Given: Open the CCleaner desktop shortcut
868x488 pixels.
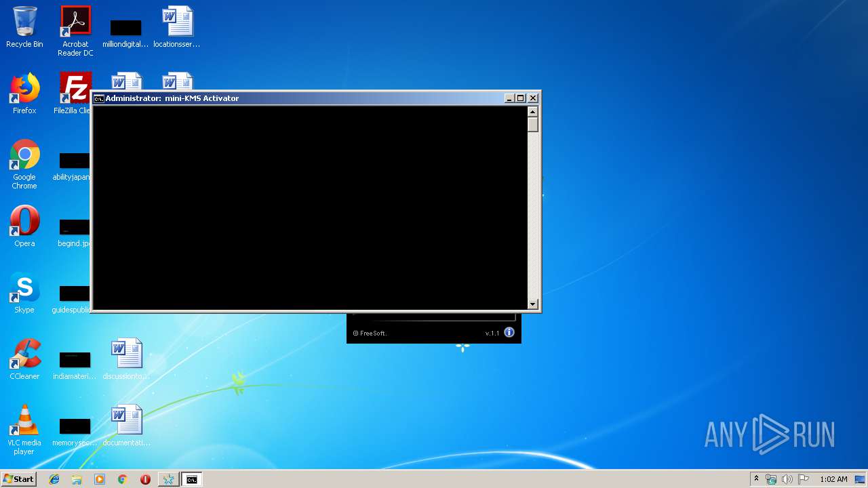Looking at the screenshot, I should click(24, 359).
